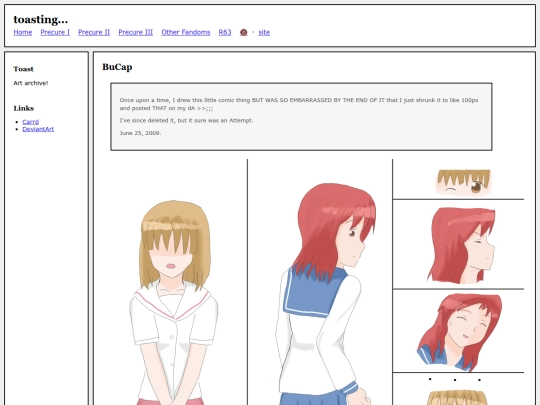Open the Home navigation link
Screen dimensions: 540x405
[x=23, y=32]
